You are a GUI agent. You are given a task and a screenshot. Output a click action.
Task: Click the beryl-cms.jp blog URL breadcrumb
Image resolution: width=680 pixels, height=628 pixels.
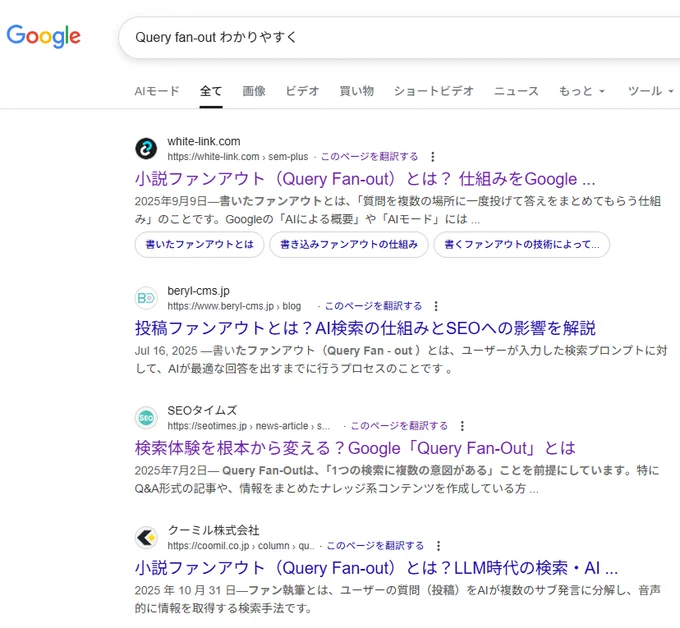pos(234,306)
